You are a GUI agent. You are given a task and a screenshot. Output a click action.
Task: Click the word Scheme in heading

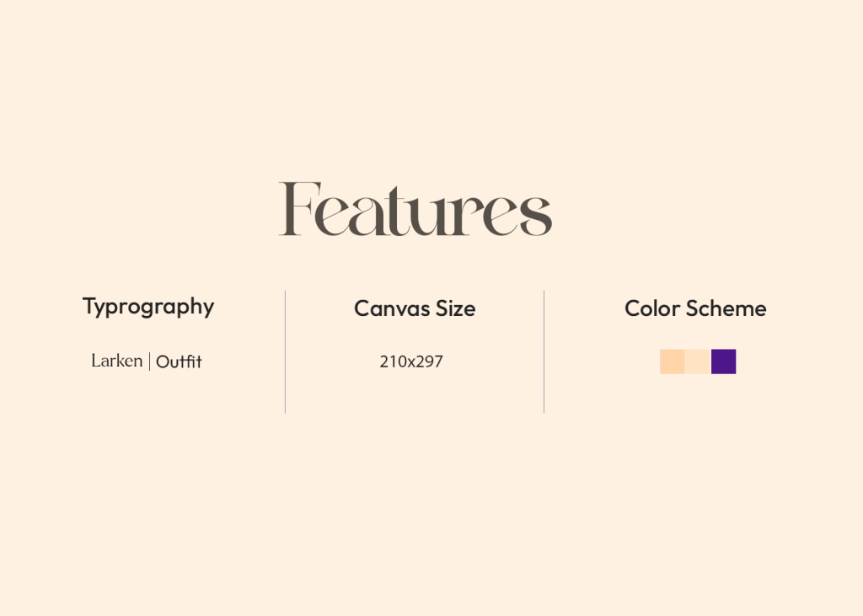tap(726, 308)
